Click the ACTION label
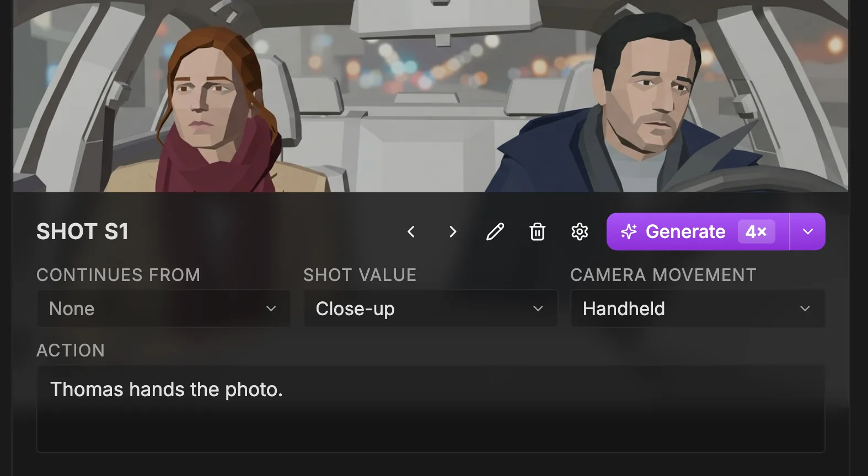The height and width of the screenshot is (476, 868). (71, 350)
